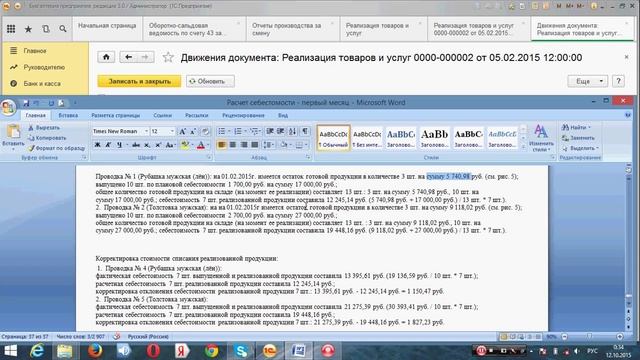Click Windows Start button

tap(10, 351)
